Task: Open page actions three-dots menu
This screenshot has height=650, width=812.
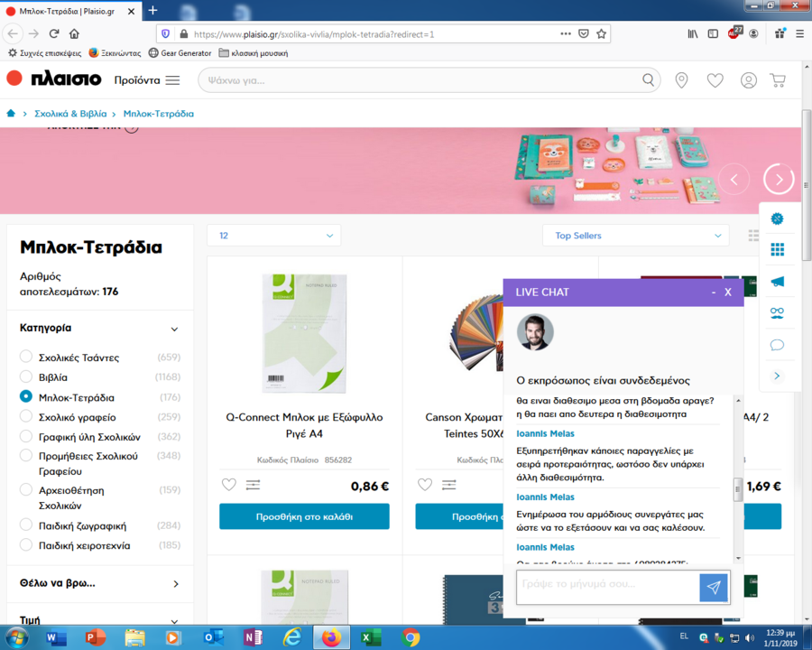Action: click(566, 33)
